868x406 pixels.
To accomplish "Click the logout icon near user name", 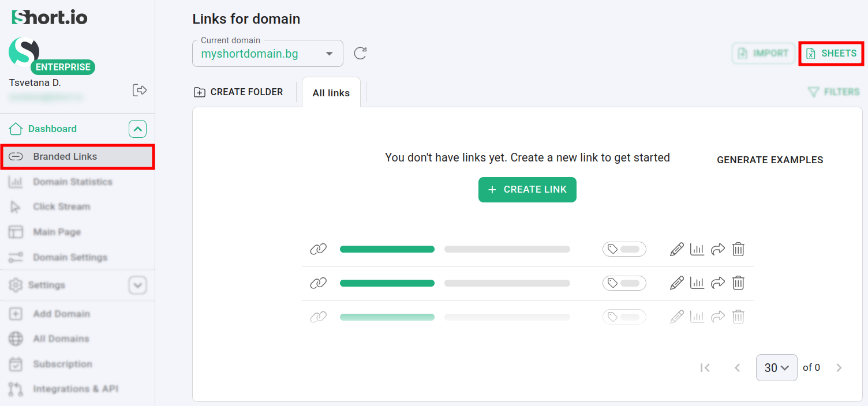I will pyautogui.click(x=140, y=90).
